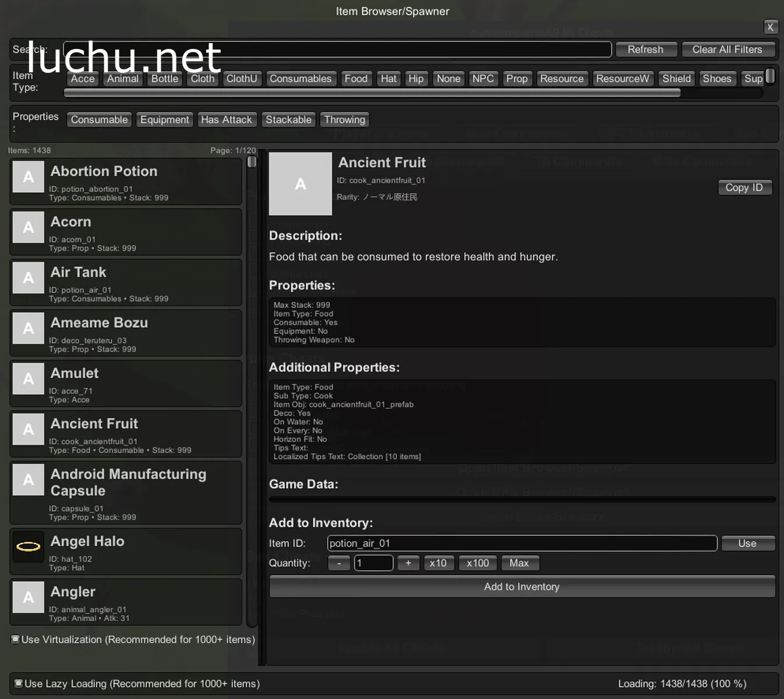Click the Loading 1438/1438 status text
The width and height of the screenshot is (784, 699).
point(682,684)
